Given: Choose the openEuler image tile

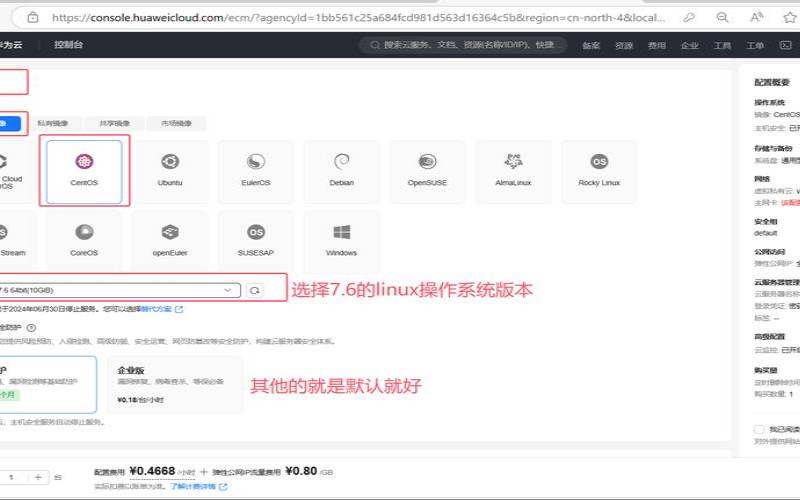Looking at the screenshot, I should [170, 241].
